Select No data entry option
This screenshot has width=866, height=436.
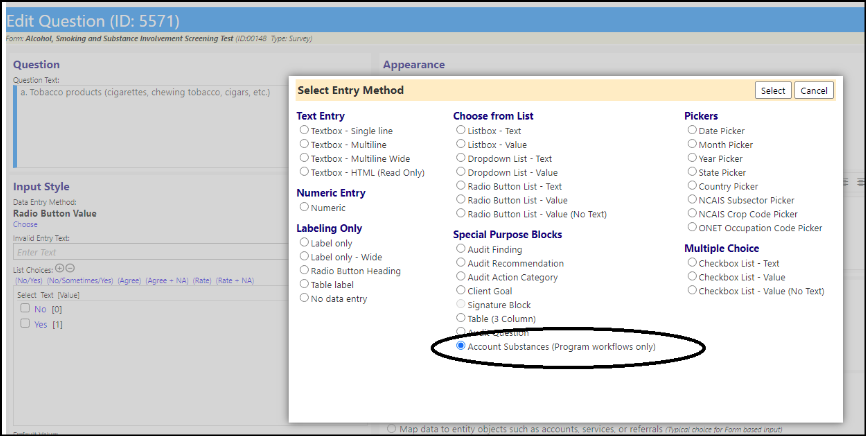tap(304, 298)
